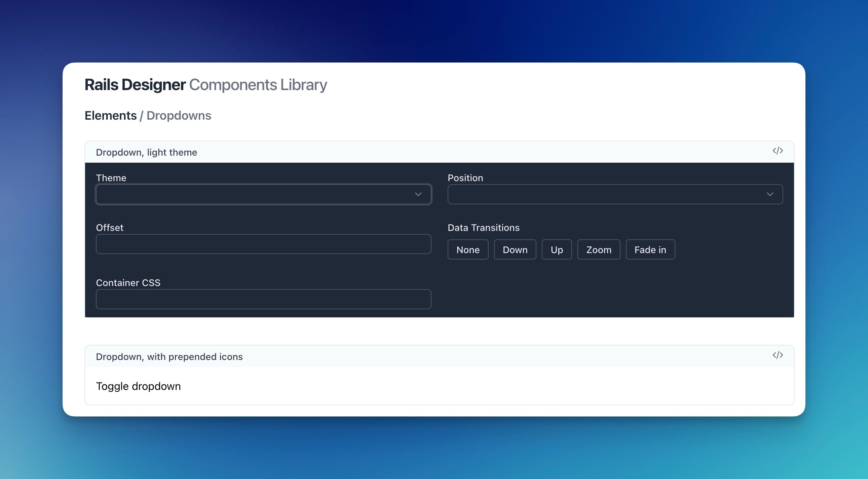Click the Data Transitions label
Screen dimensions: 868x479
tap(484, 228)
